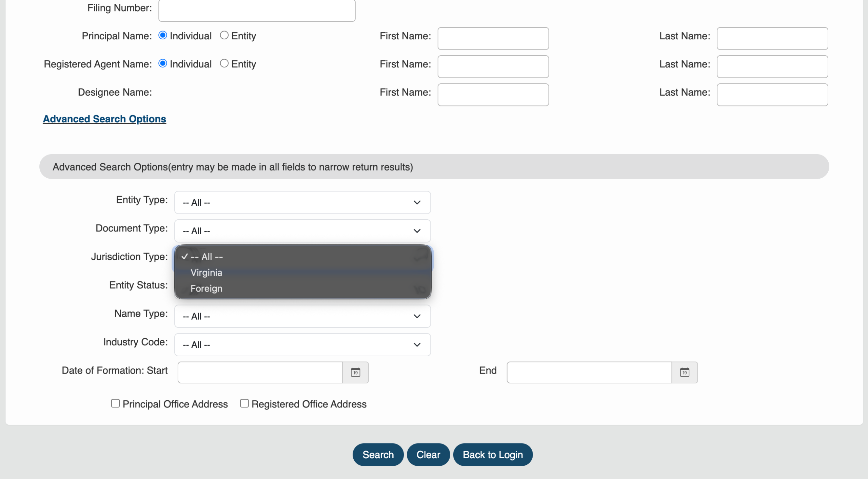
Task: Focus Registered Agent Last Name field
Action: tap(772, 67)
